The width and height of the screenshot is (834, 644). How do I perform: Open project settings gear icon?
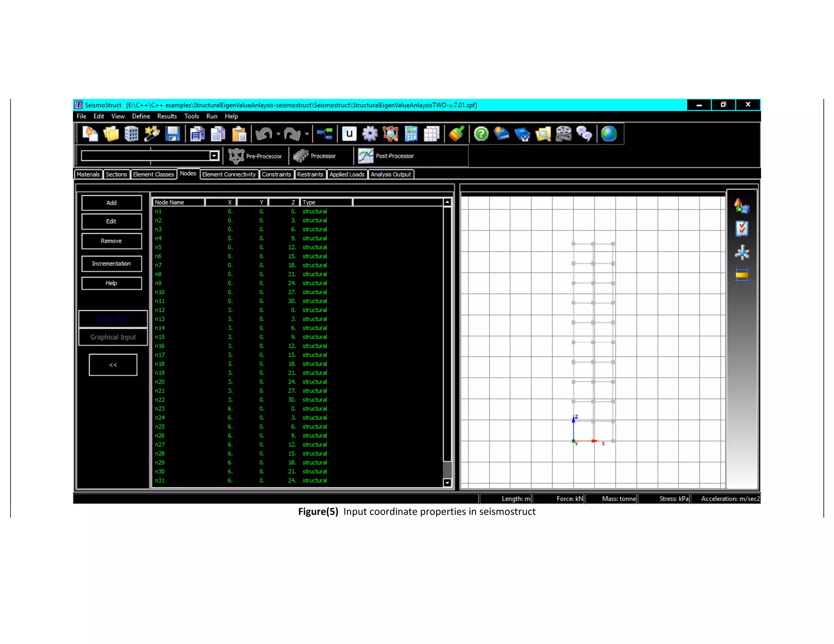(370, 134)
